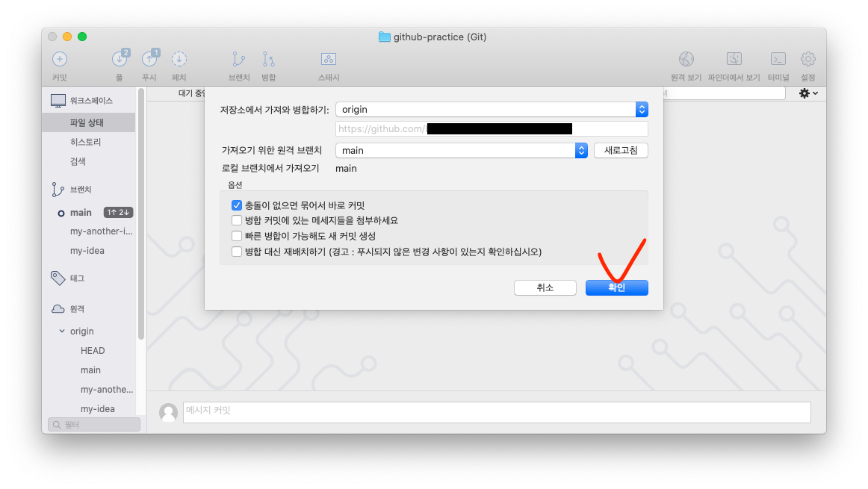Click the 병합 (Merge) toolbar icon

point(268,59)
